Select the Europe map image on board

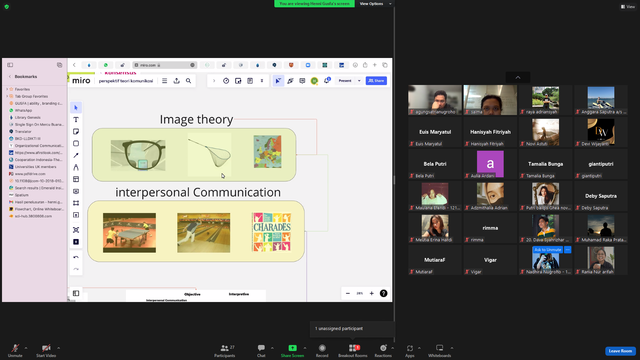(x=267, y=151)
